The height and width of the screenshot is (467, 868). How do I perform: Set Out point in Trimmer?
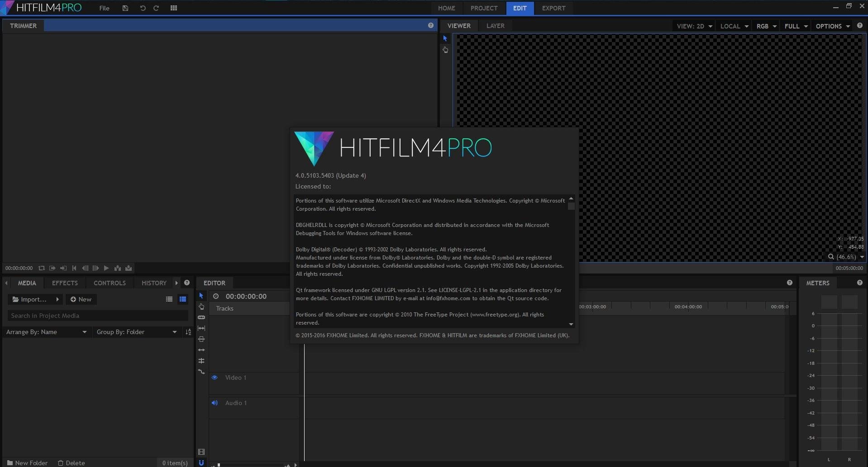63,268
